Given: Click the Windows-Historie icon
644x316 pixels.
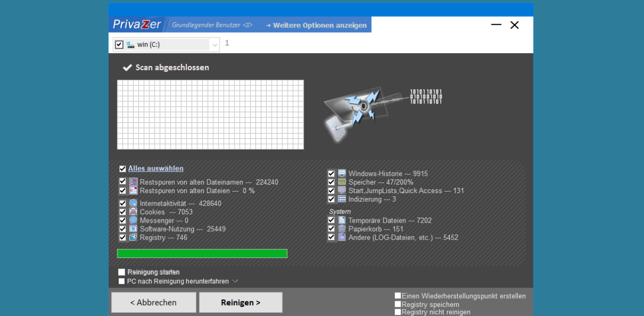Looking at the screenshot, I should (x=342, y=173).
